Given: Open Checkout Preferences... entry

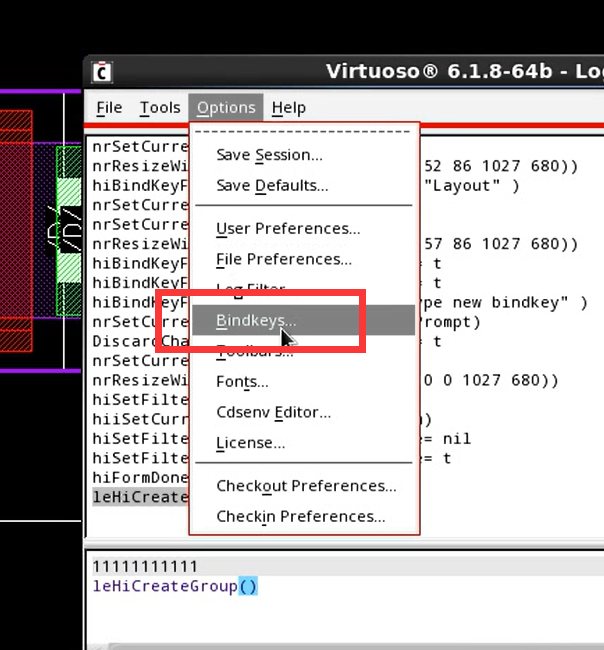Looking at the screenshot, I should click(306, 486).
